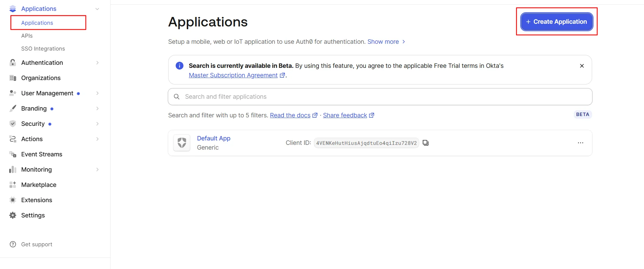Click the search magnifier icon
This screenshot has height=269, width=644.
click(x=177, y=97)
